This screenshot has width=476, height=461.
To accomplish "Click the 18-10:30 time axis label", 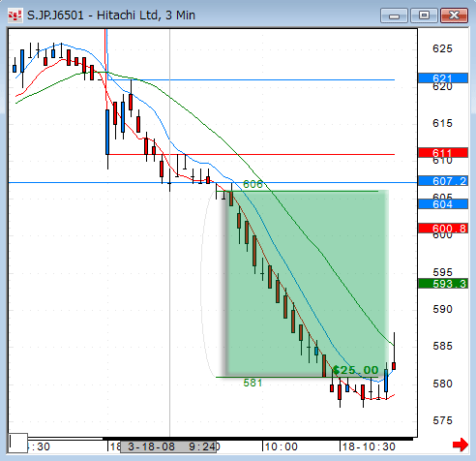I will 369,446.
